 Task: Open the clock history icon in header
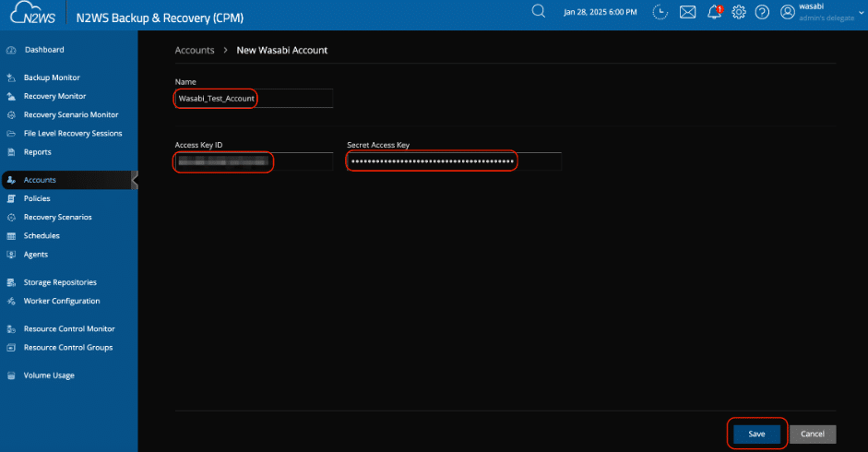click(660, 12)
